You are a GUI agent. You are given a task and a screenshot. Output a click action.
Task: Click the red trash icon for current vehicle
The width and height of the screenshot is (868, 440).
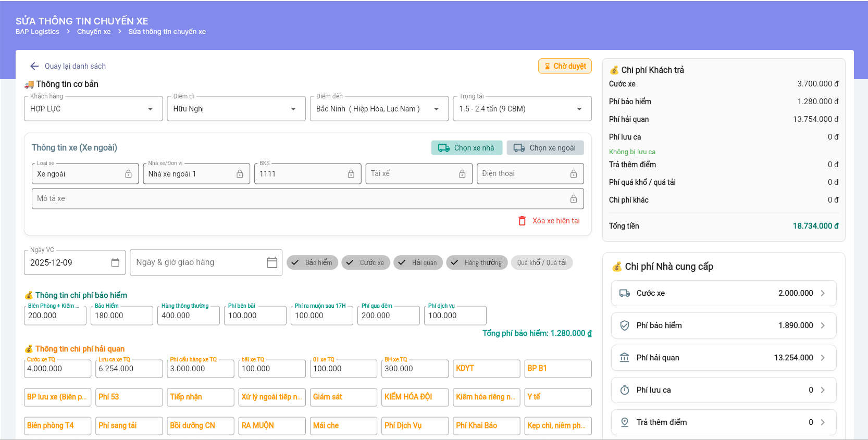[522, 221]
